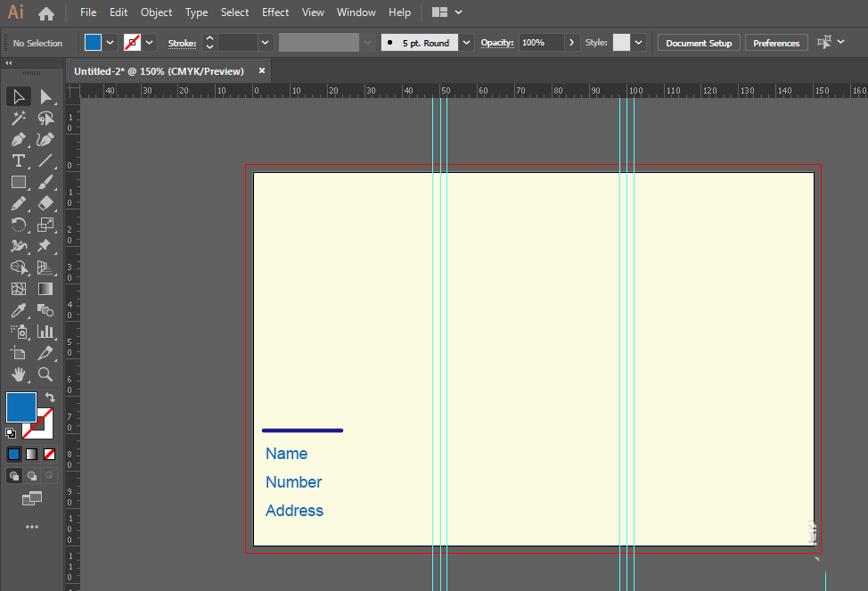Swap fill and stroke colors

coord(50,398)
